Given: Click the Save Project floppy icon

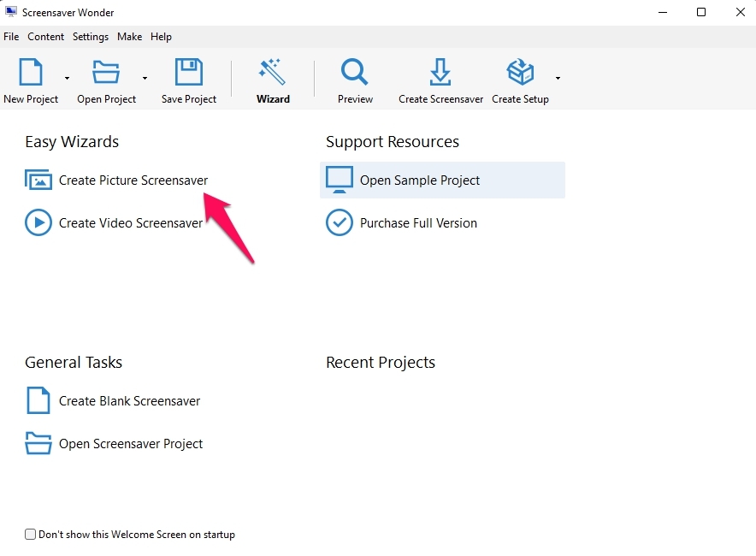Looking at the screenshot, I should click(x=188, y=73).
